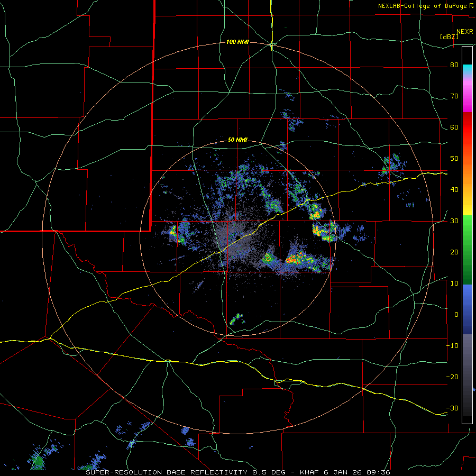The width and height of the screenshot is (476, 476).
Task: Select the 20 value on the dBZ scale
Action: [454, 252]
